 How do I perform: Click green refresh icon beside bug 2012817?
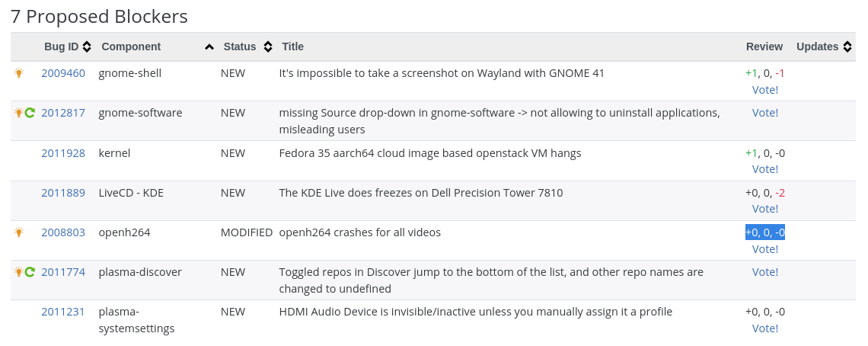point(30,113)
